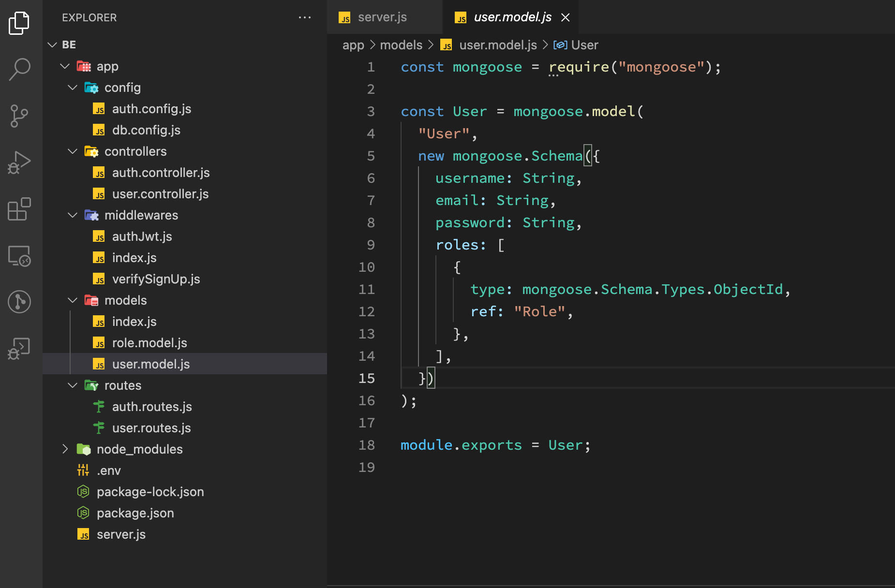Open the Source Control view
Viewport: 895px width, 588px height.
pos(19,116)
